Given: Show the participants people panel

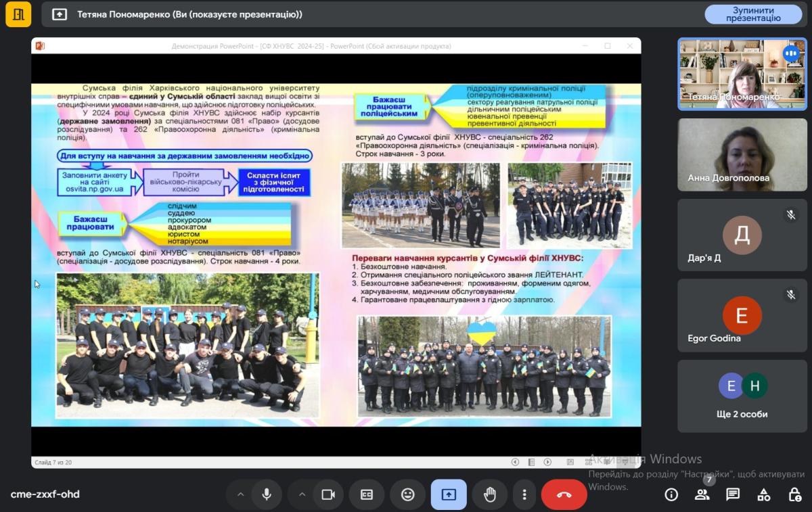Looking at the screenshot, I should point(702,494).
